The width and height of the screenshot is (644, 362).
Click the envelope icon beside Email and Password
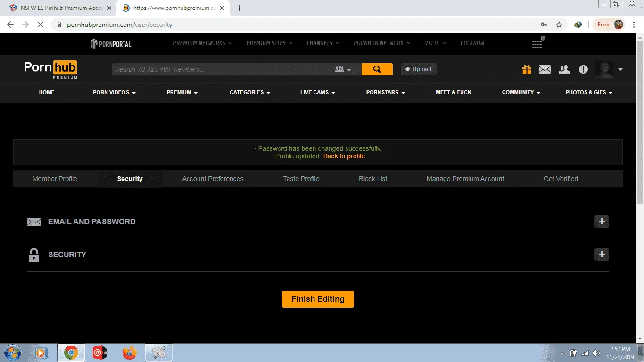(34, 222)
